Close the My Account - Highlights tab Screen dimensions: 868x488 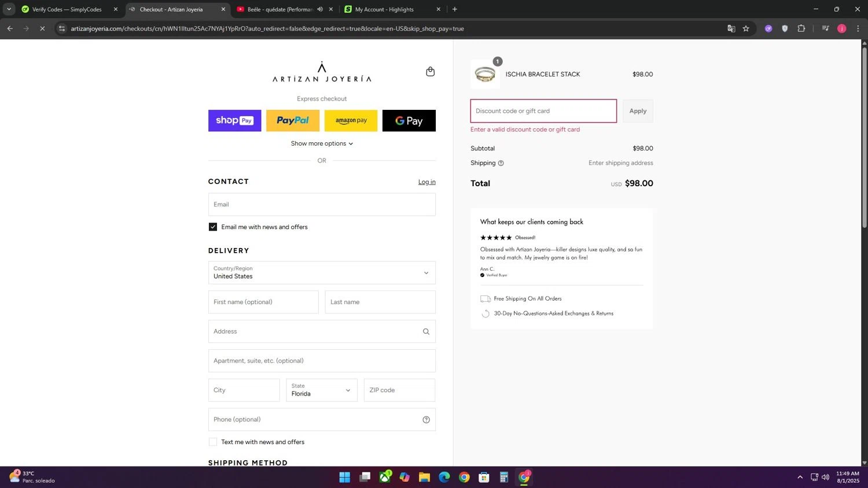tap(438, 9)
